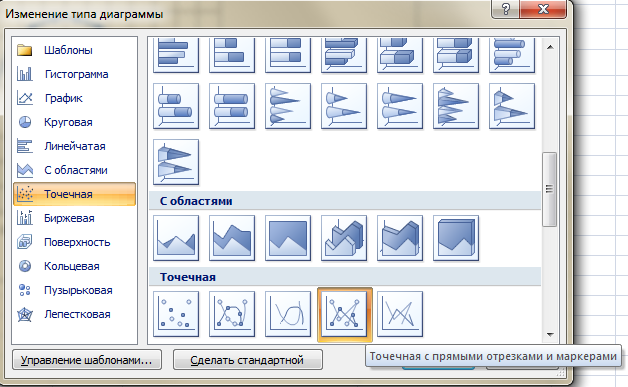Pick the stacked horizontal pyramid chart
This screenshot has width=628, height=387.
point(512,106)
